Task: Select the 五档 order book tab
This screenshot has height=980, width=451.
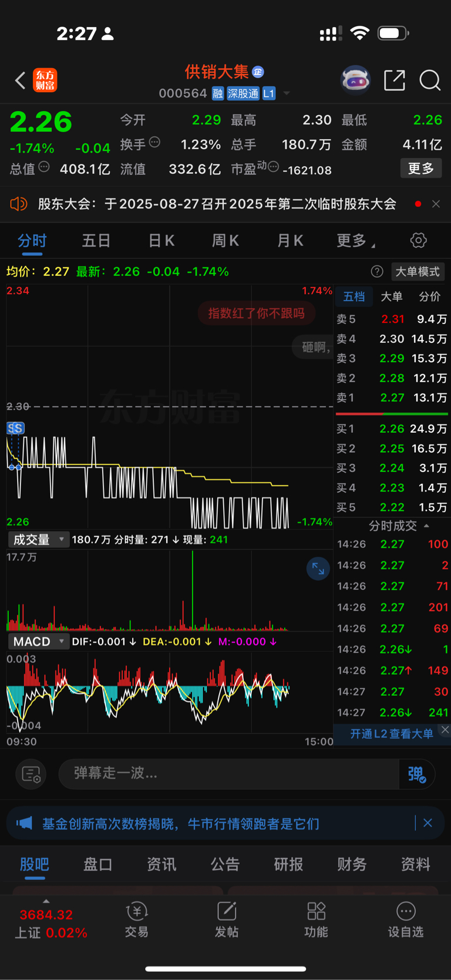Action: coord(354,297)
